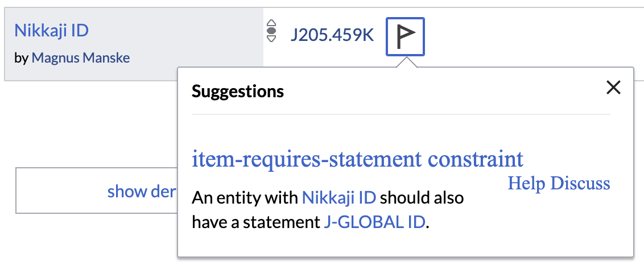Select the preferred rank up arrow
Viewport: 644px width, 265px height.
pos(271,23)
